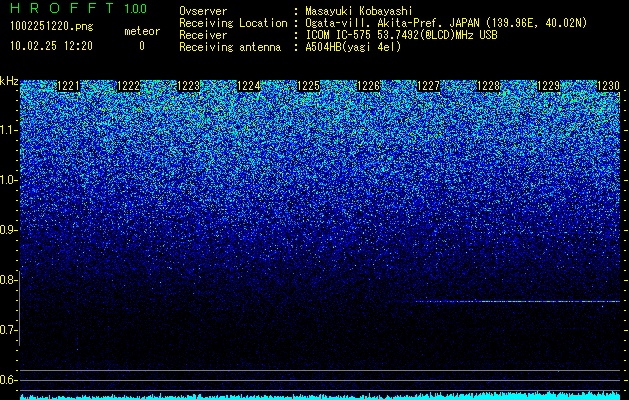This screenshot has height=400, width=629.
Task: Click the Ovserver field label
Action: coord(203,11)
